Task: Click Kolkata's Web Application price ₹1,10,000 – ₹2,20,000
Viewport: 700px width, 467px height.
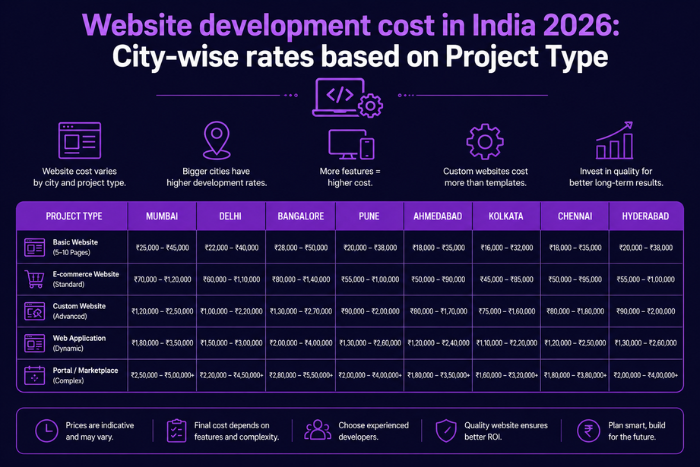Action: (507, 343)
